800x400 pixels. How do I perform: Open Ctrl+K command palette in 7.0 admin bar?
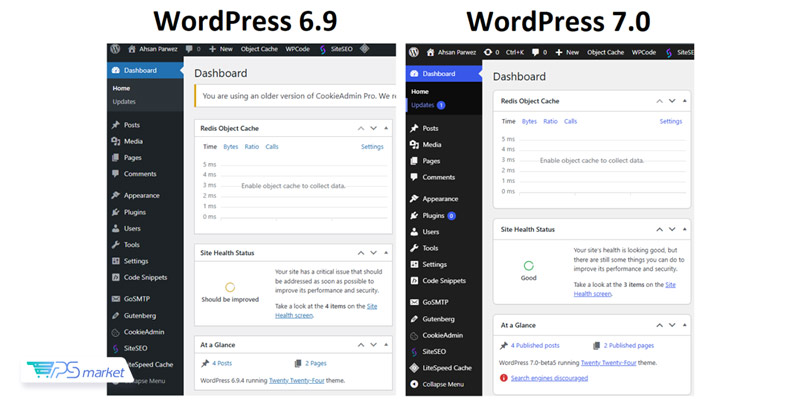pos(515,53)
